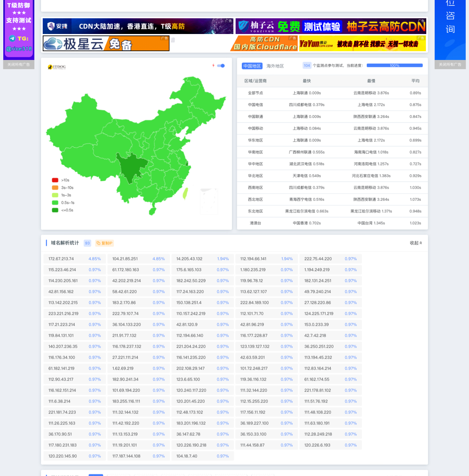Open the 安捷 CDN banner ad
Image resolution: width=469 pixels, height=476 pixels.
coord(138,26)
